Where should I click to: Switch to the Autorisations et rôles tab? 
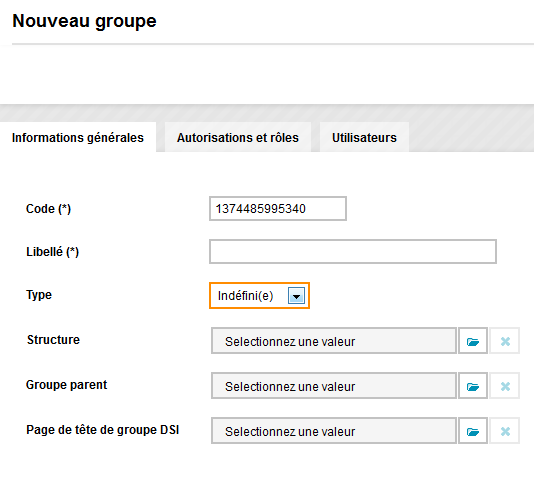click(x=238, y=138)
